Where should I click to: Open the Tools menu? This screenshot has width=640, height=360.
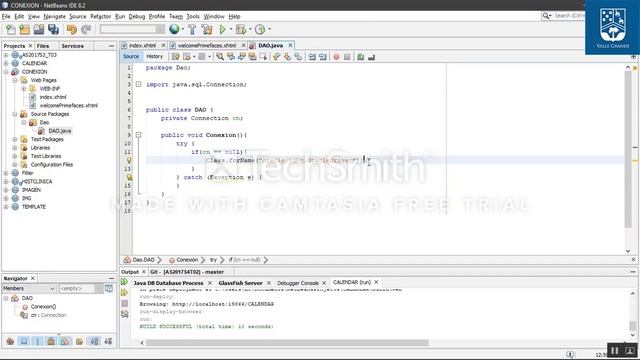(193, 16)
